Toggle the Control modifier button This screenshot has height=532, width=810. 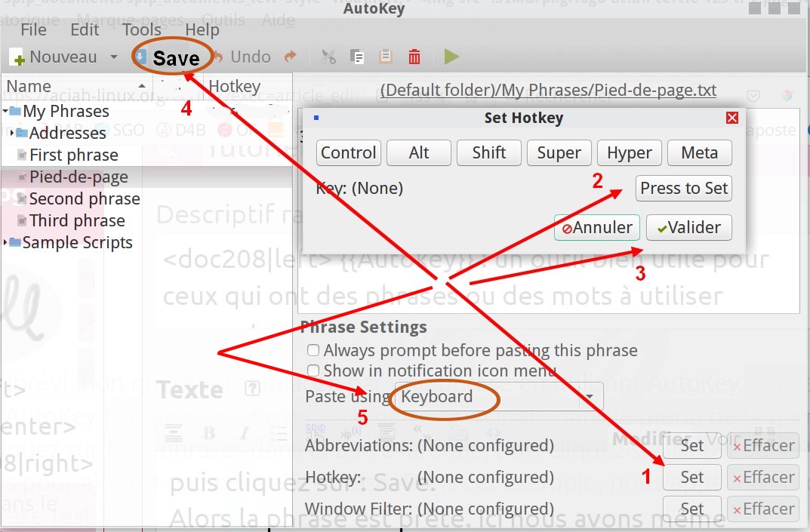pyautogui.click(x=348, y=153)
